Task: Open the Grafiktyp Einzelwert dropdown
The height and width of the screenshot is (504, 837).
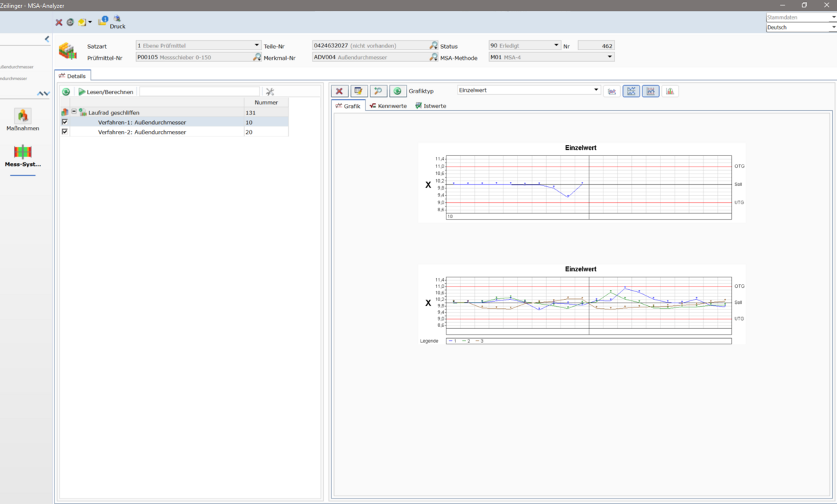Action: 596,90
